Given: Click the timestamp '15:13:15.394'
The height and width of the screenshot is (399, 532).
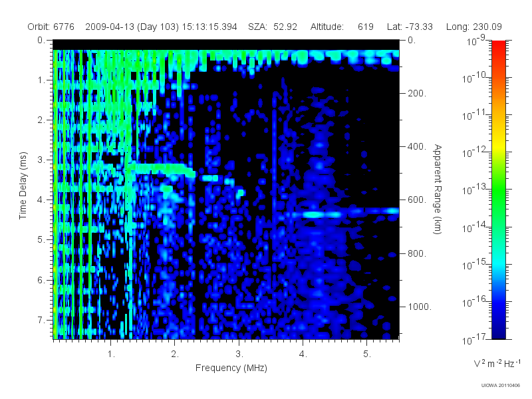Looking at the screenshot, I should [x=209, y=27].
